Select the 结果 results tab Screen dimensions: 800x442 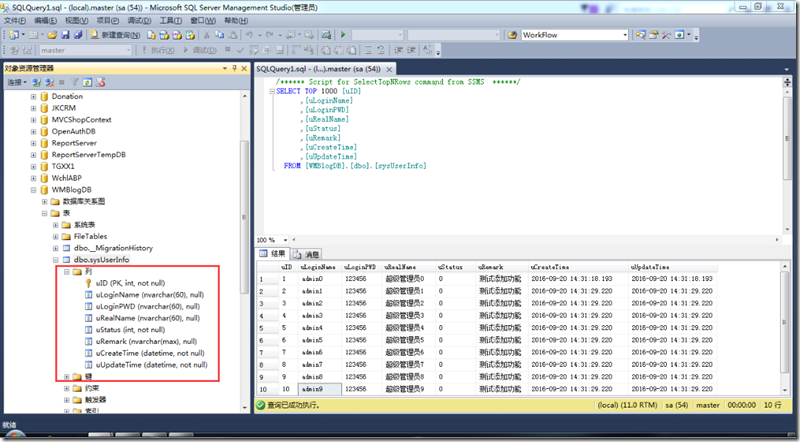(272, 254)
